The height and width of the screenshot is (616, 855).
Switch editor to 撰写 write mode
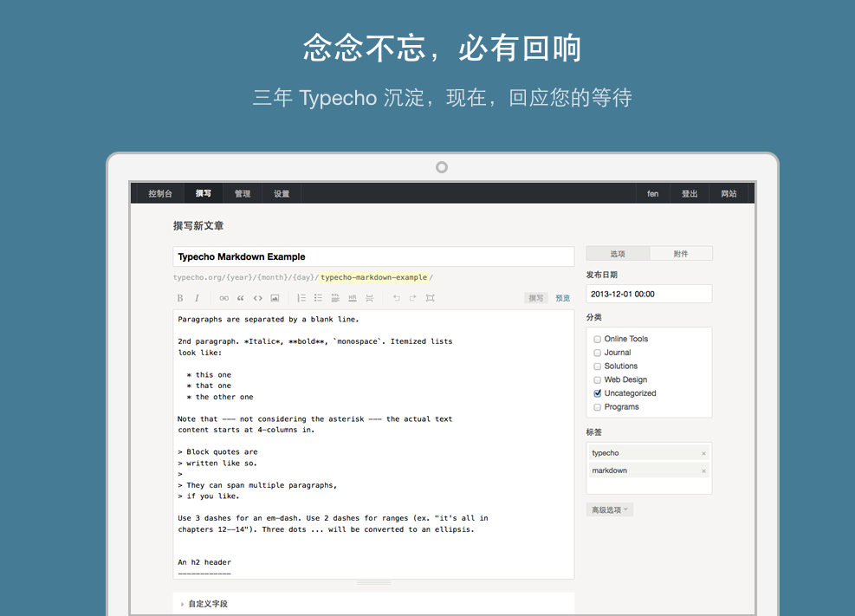coord(536,298)
